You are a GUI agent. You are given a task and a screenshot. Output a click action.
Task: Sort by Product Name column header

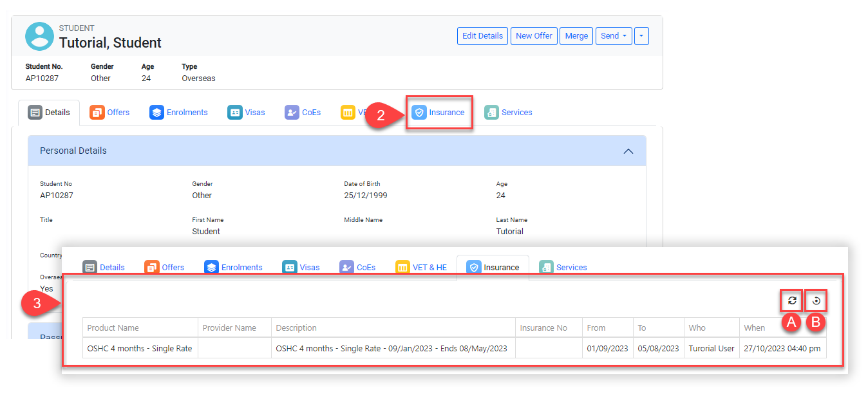click(x=113, y=328)
